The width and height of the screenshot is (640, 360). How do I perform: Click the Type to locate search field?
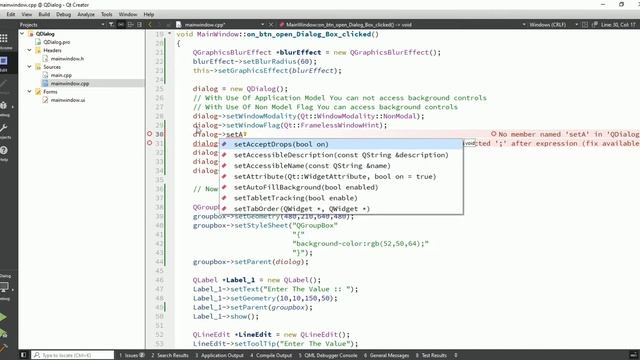click(x=73, y=355)
